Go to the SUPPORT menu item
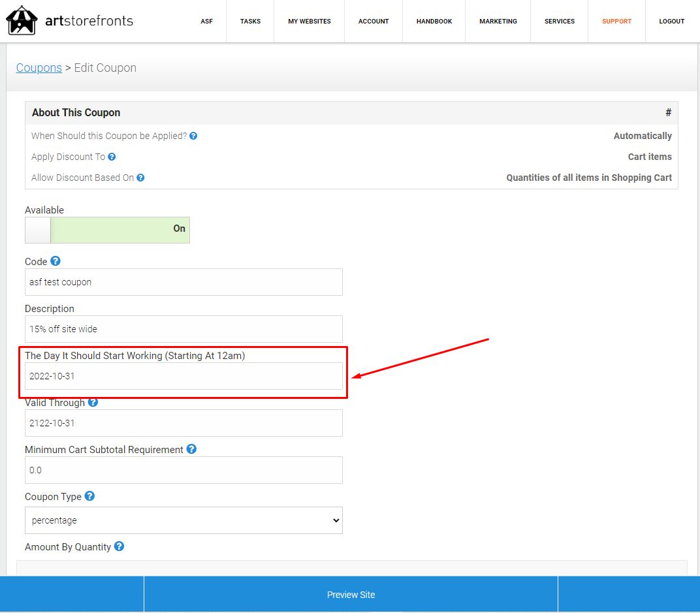700x613 pixels. coord(616,21)
